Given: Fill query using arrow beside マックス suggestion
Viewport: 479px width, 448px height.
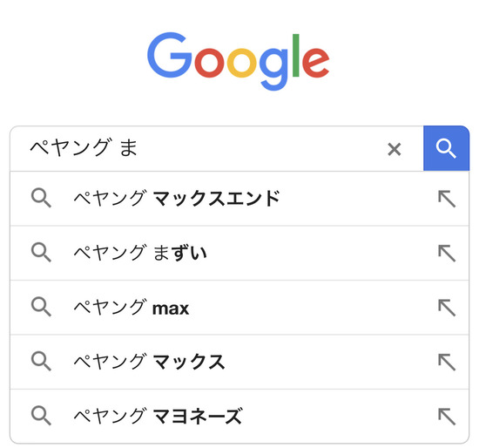Looking at the screenshot, I should tap(447, 362).
